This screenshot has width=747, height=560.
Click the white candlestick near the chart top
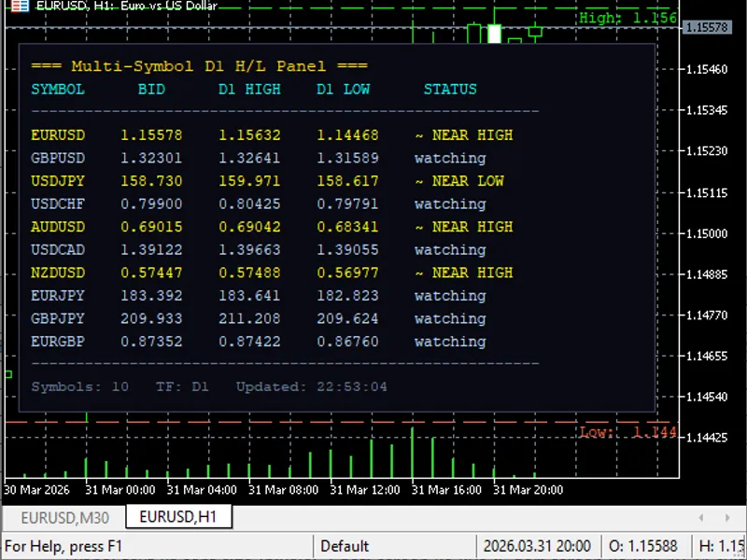494,34
